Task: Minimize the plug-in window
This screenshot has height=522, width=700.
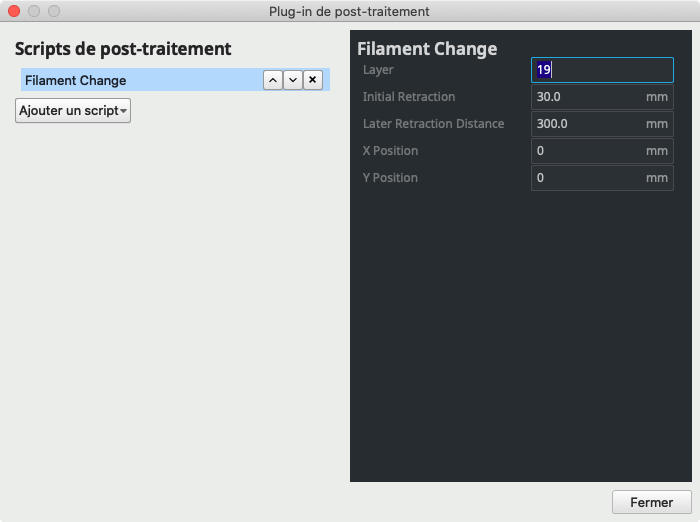Action: point(34,11)
